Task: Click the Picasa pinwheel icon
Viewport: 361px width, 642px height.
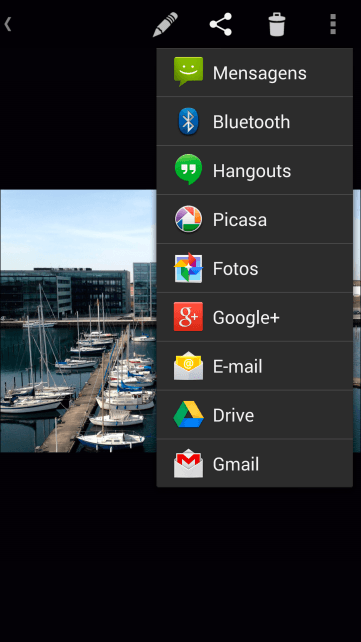Action: point(188,219)
